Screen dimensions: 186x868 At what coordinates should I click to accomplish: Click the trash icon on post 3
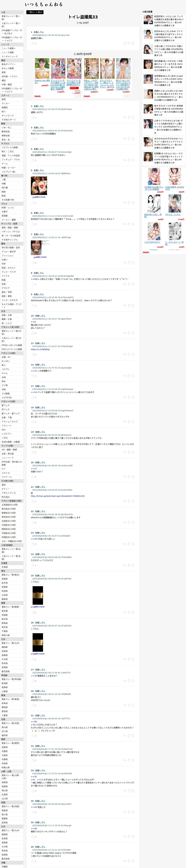(129, 139)
